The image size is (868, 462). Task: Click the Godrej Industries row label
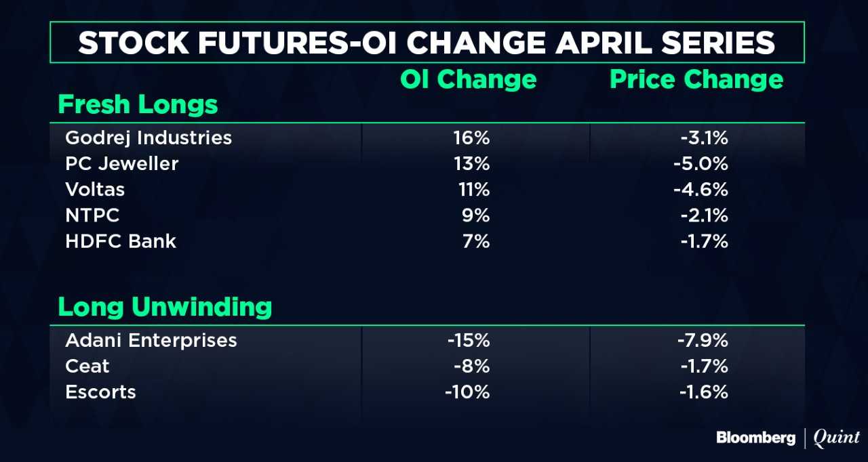coord(149,138)
